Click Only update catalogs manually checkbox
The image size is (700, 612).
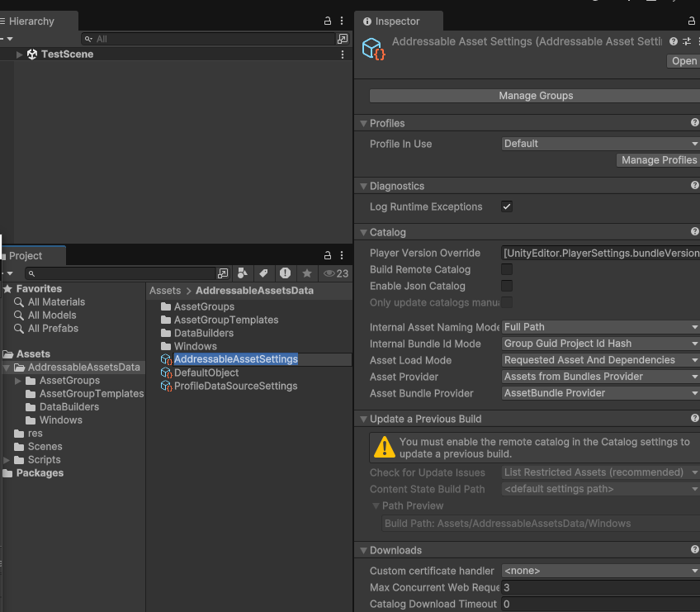(x=507, y=302)
